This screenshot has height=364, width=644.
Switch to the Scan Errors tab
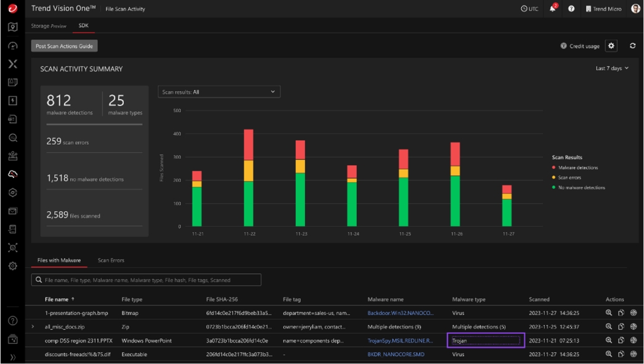click(111, 261)
